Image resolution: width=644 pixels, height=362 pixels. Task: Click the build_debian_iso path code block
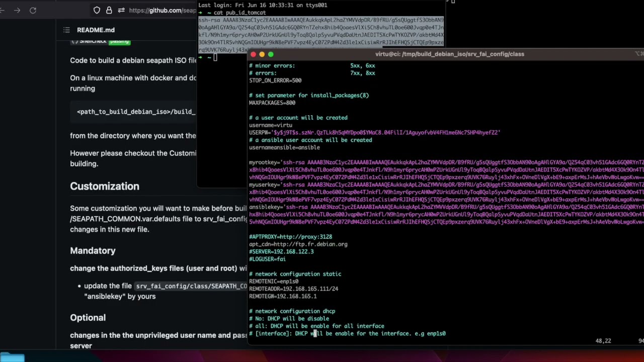click(x=133, y=112)
